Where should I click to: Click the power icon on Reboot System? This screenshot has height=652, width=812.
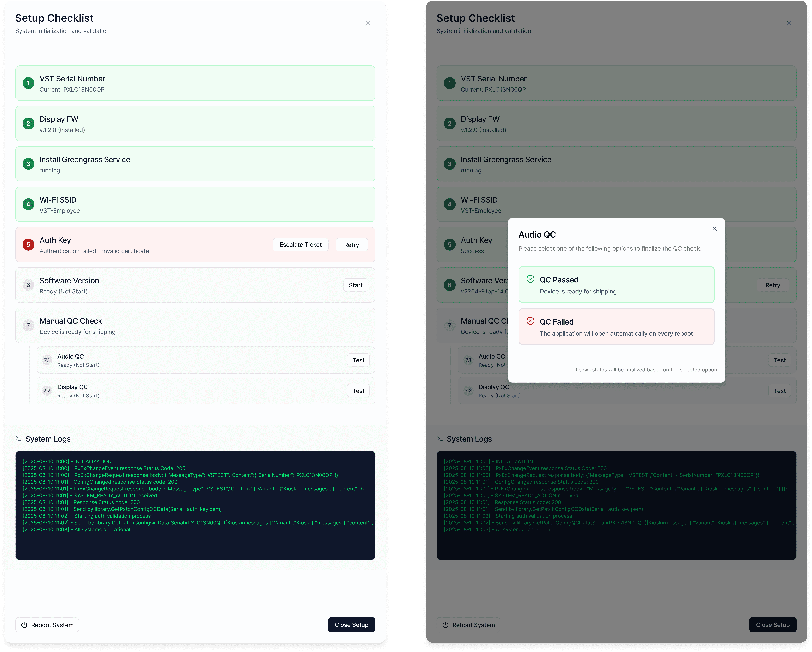(x=24, y=625)
